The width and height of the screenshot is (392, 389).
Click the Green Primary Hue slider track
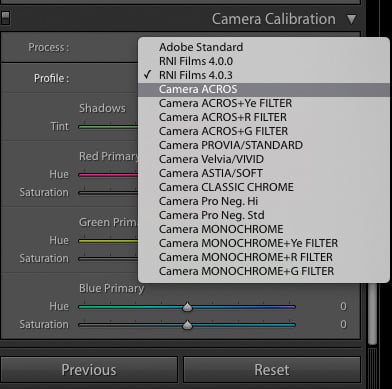[108, 241]
